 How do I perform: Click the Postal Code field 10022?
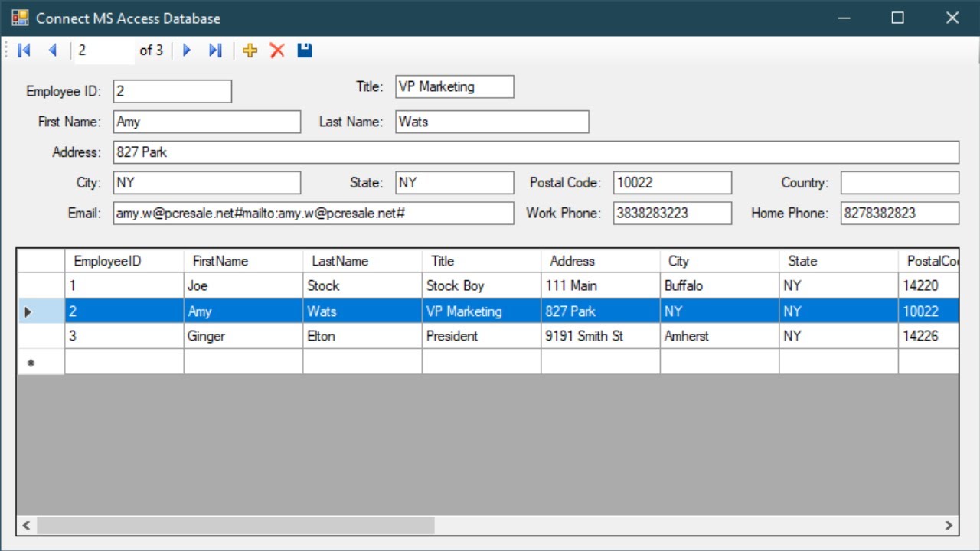[672, 183]
